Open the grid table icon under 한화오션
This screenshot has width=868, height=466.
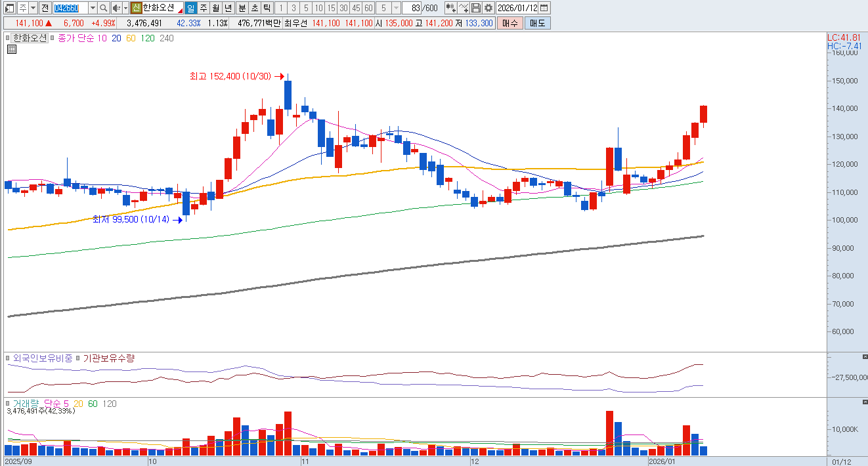click(12, 49)
